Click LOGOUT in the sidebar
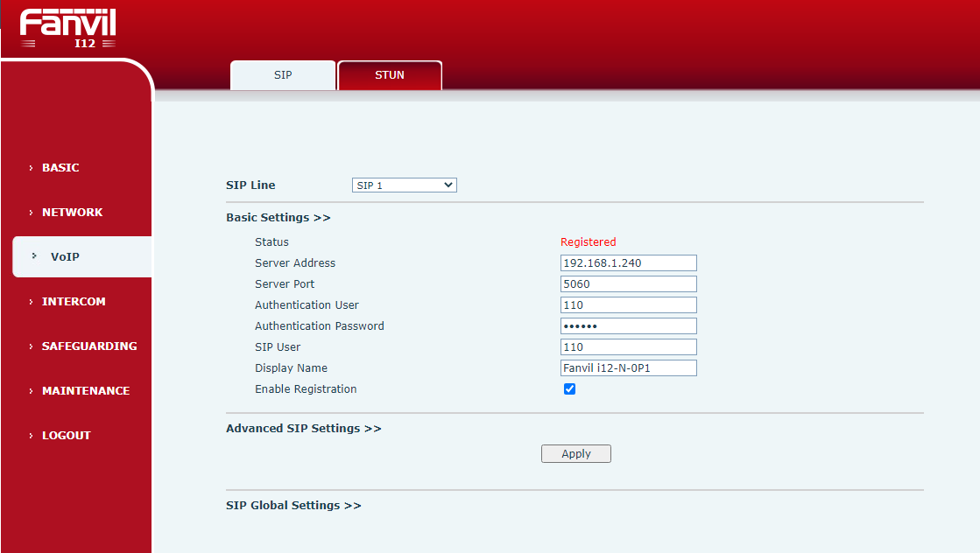This screenshot has height=553, width=980. [x=66, y=436]
